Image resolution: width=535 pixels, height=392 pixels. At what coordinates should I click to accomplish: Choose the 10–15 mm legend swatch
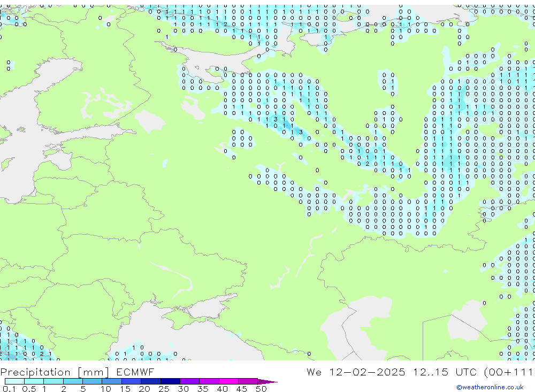tap(112, 381)
